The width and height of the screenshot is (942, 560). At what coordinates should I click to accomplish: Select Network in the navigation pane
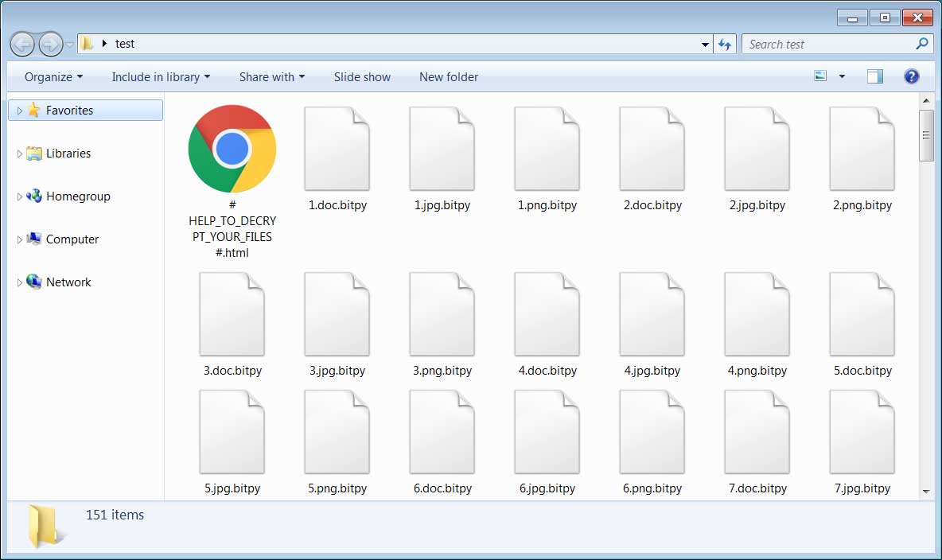tap(68, 282)
